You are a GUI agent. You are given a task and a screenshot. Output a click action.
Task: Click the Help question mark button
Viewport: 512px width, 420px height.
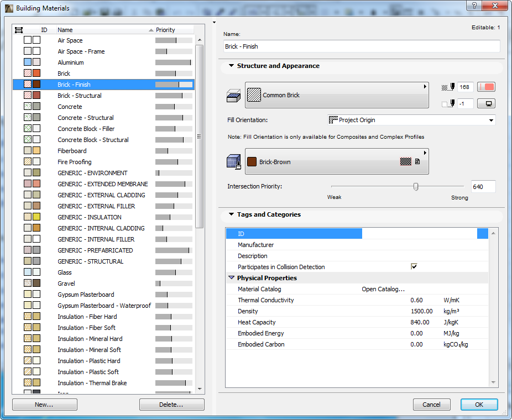474,6
